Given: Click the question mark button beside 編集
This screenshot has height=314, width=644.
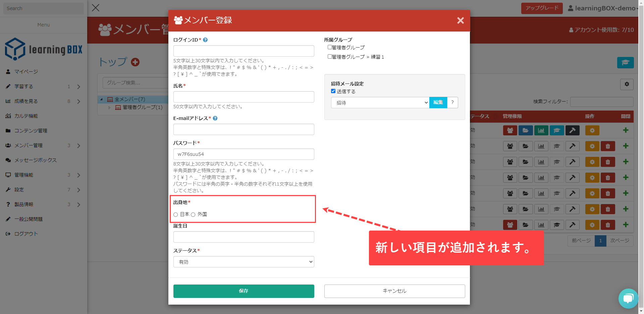Looking at the screenshot, I should [452, 103].
